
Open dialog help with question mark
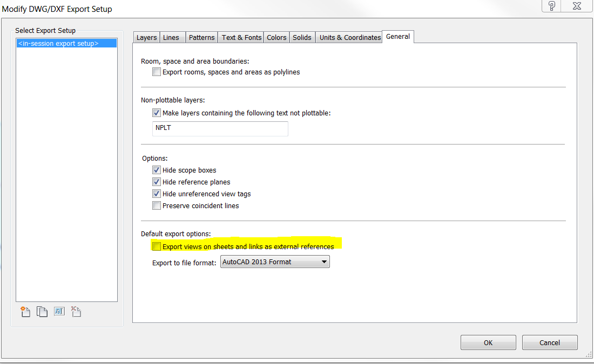pos(551,6)
